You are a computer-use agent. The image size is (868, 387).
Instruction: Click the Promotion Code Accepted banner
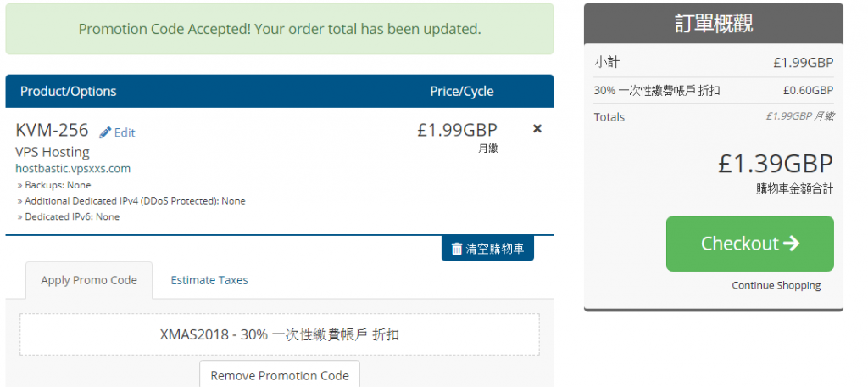coord(280,29)
